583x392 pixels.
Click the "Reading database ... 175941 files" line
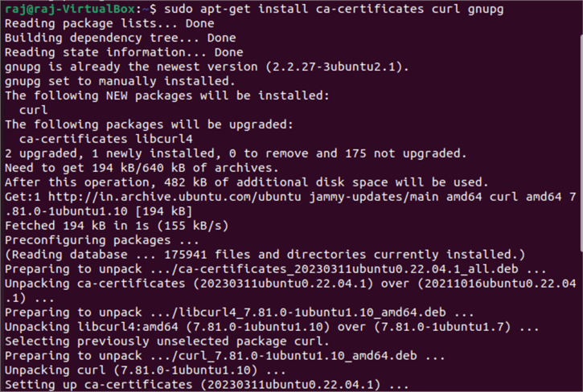[x=265, y=255]
